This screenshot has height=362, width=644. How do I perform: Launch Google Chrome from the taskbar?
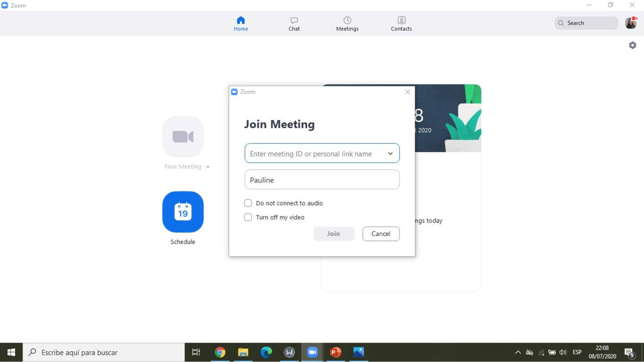pos(220,352)
